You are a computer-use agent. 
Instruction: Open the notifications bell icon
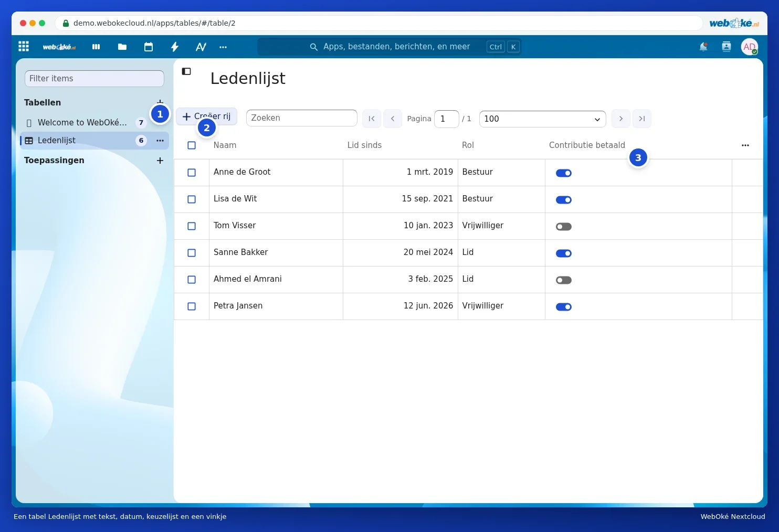(703, 47)
